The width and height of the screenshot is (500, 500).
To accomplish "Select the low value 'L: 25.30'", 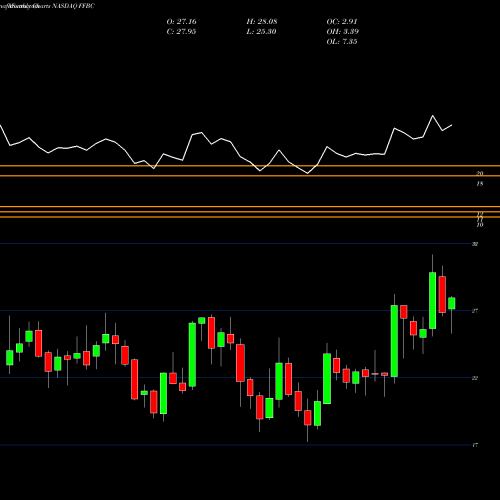I will (262, 32).
